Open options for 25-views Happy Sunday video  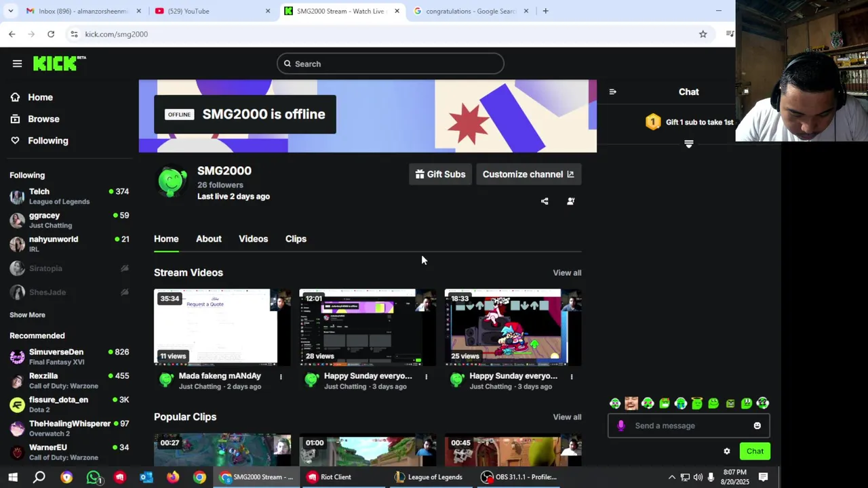[571, 377]
